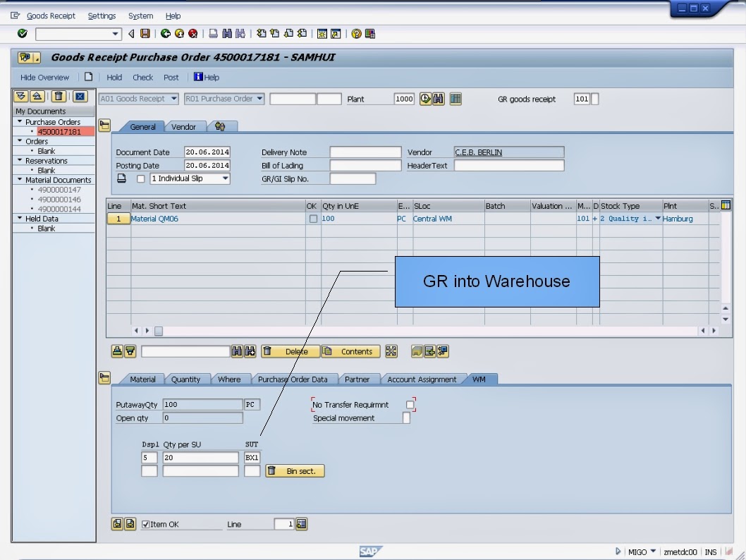Enable the Item OK checkbox
The height and width of the screenshot is (560, 746).
(x=146, y=524)
